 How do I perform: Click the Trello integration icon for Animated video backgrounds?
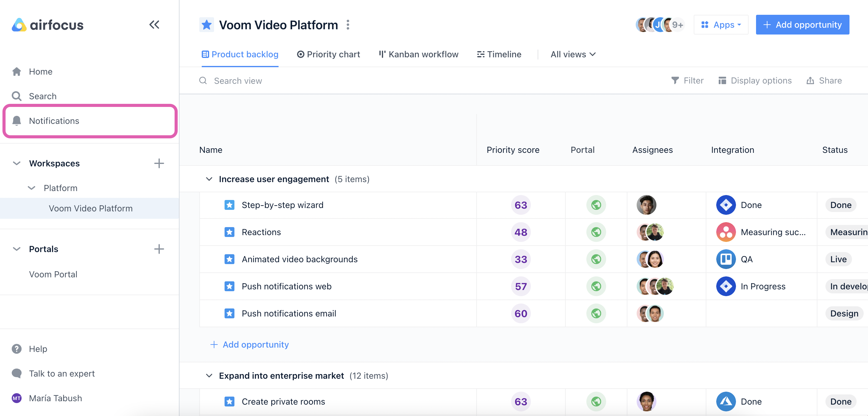point(726,259)
